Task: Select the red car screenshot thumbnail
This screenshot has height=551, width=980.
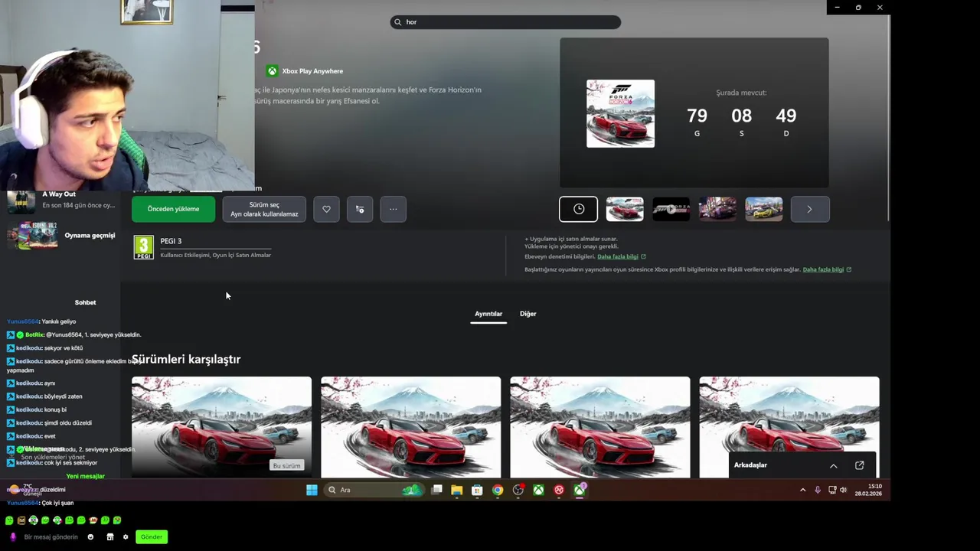Action: tap(625, 209)
